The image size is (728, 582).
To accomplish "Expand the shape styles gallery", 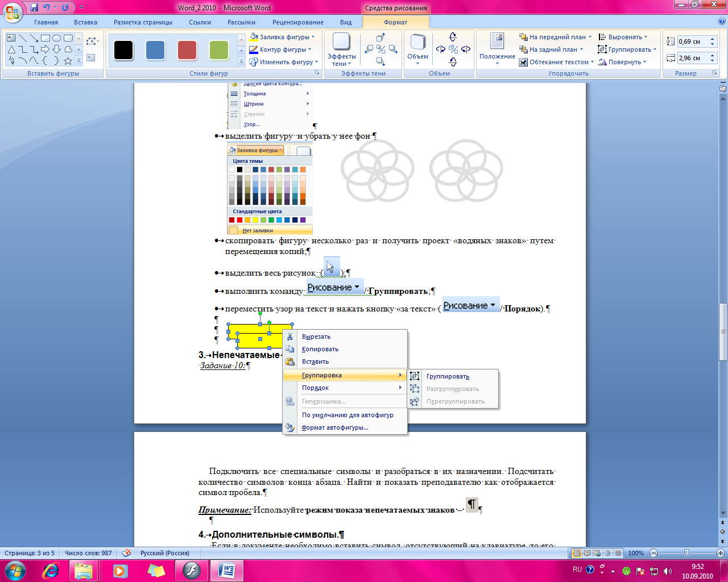I will [x=241, y=61].
